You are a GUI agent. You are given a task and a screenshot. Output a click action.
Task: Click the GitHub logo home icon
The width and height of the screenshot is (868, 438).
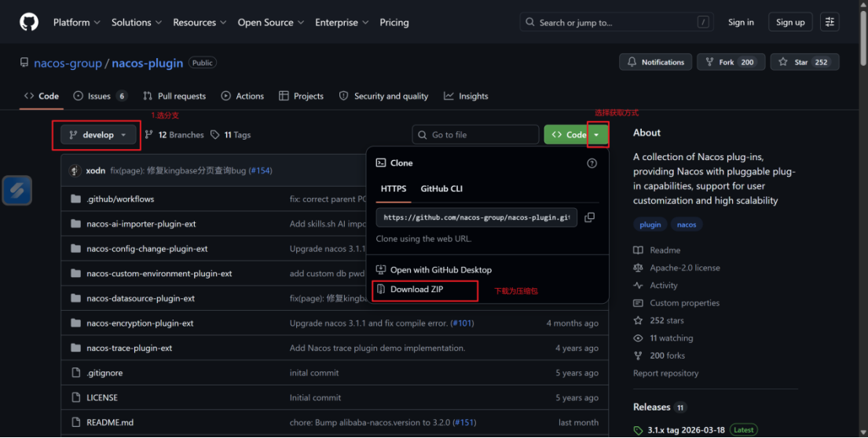(x=29, y=22)
